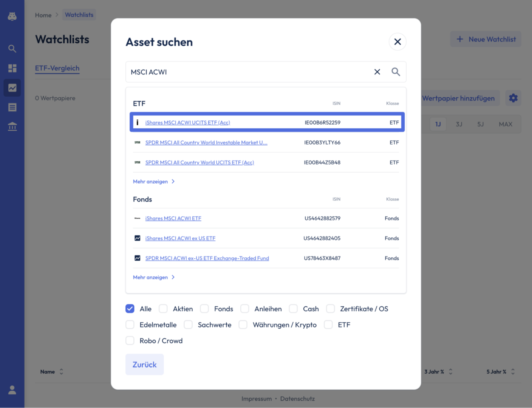Image resolution: width=532 pixels, height=408 pixels.
Task: Select the watchlist chart icon in the sidebar
Action: tap(12, 88)
